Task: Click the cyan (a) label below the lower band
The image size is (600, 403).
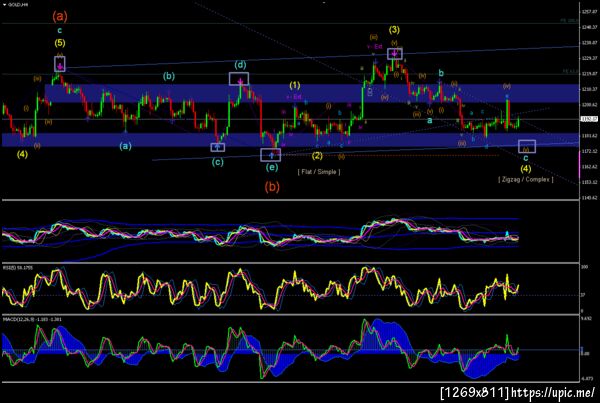Action: point(125,146)
